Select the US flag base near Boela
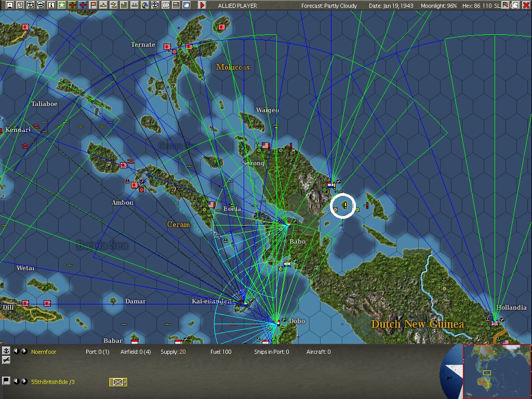 pos(212,205)
